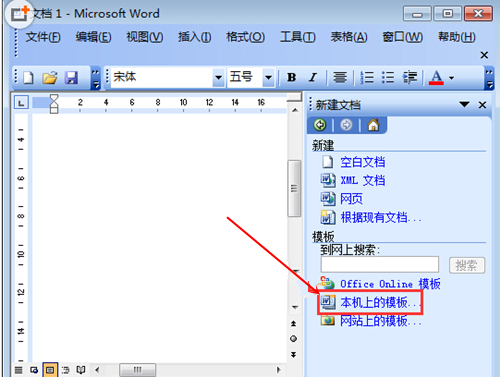The image size is (500, 377).
Task: Switch to print layout view
Action: click(x=50, y=370)
